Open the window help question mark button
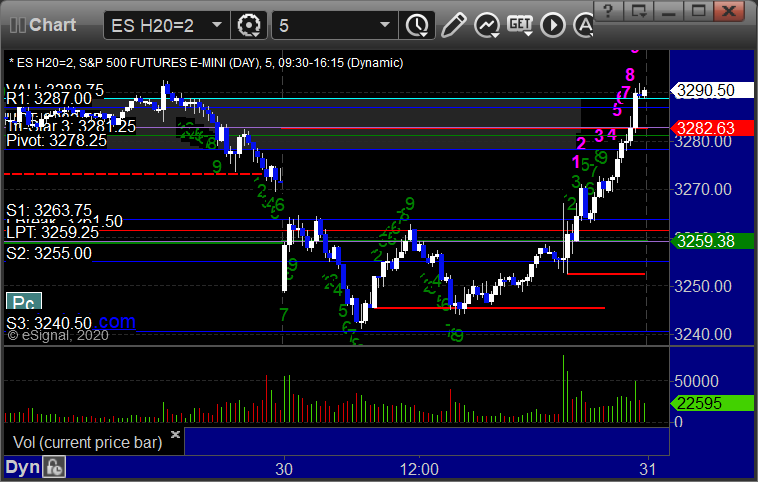 (608, 10)
